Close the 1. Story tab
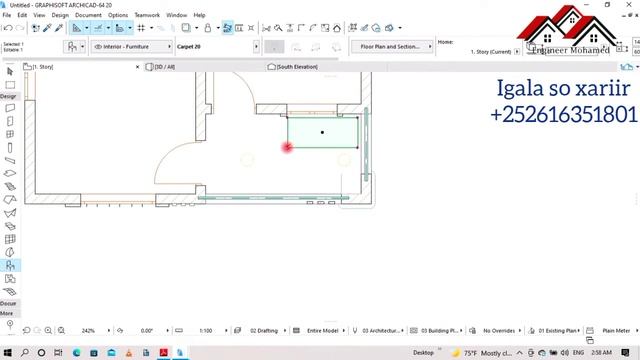Screen dimensions: 640x360 (138, 67)
